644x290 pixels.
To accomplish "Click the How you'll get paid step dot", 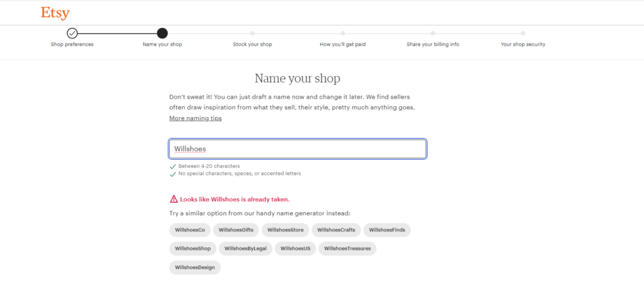I will (x=343, y=33).
